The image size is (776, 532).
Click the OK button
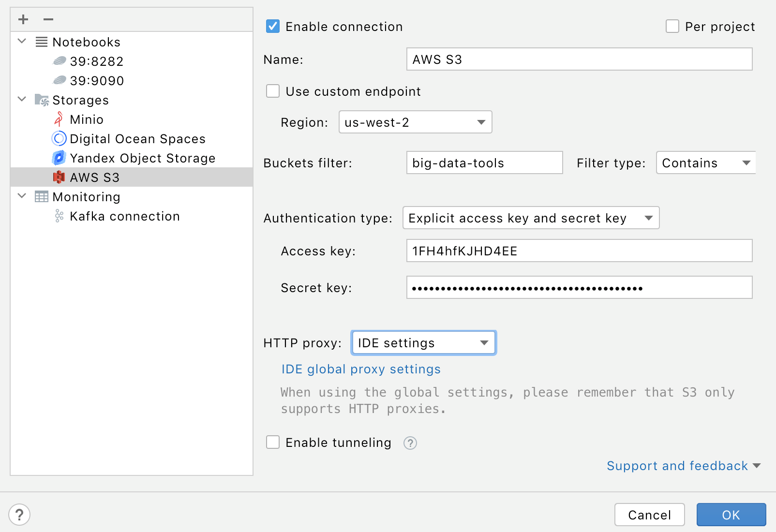pos(731,515)
